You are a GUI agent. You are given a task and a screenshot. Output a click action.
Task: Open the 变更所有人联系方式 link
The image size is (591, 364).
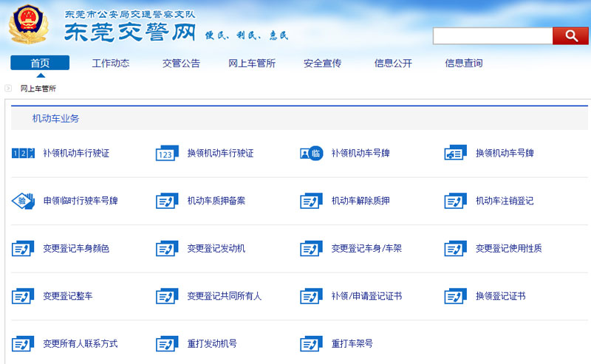pos(80,344)
